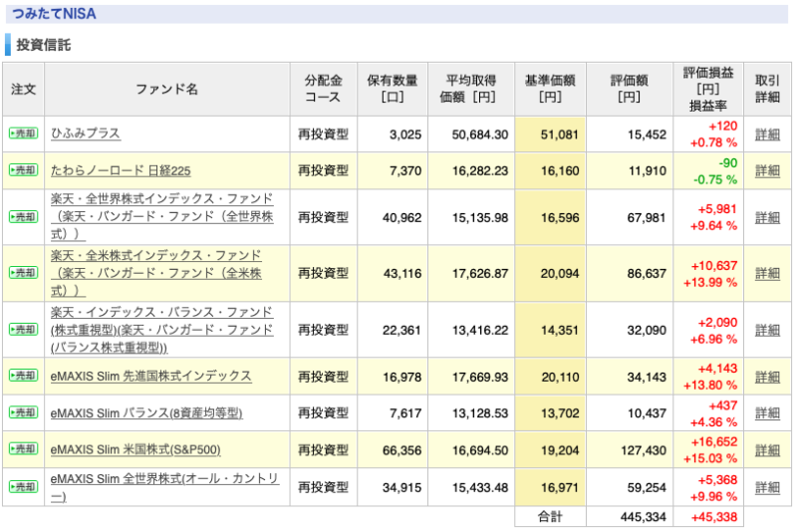Sell eMAXIS Slim 米国株式(S&P500)
The height and width of the screenshot is (532, 797).
pos(23,448)
